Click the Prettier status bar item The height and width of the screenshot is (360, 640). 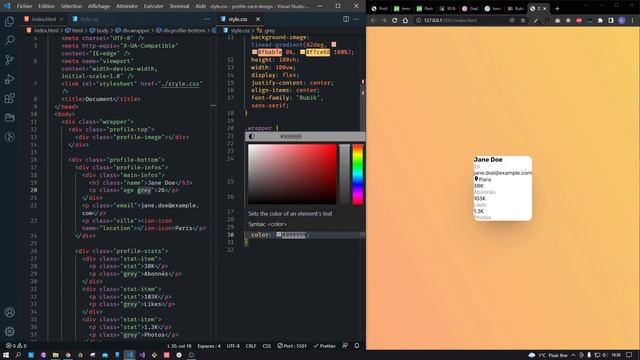coord(324,346)
